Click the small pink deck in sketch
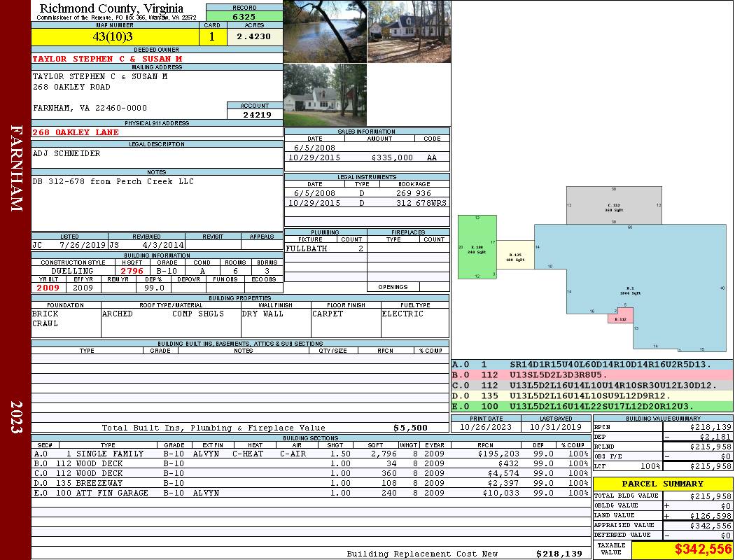 [619, 316]
